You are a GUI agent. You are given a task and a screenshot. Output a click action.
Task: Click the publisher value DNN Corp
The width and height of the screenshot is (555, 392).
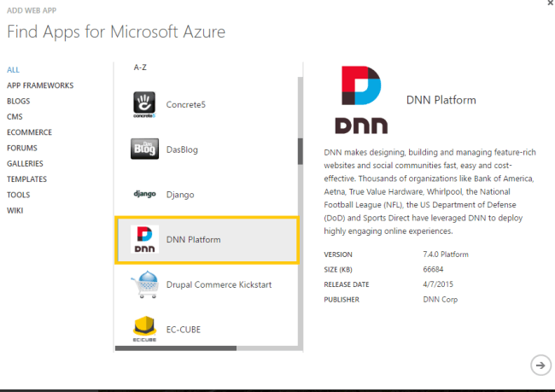pyautogui.click(x=441, y=299)
